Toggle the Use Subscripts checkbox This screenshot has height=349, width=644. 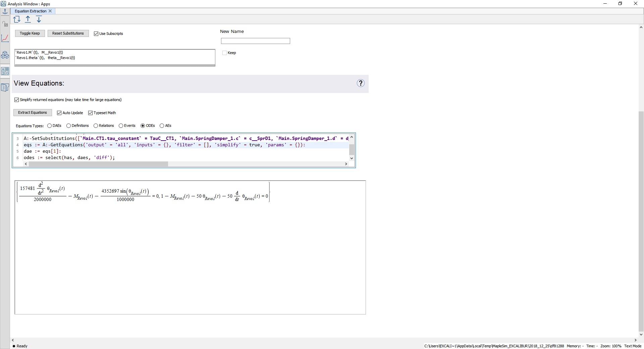click(x=96, y=34)
